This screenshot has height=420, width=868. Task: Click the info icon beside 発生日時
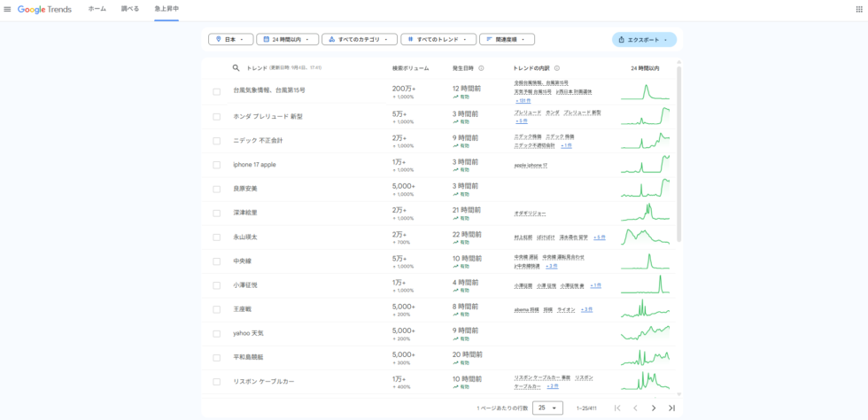[x=481, y=68]
